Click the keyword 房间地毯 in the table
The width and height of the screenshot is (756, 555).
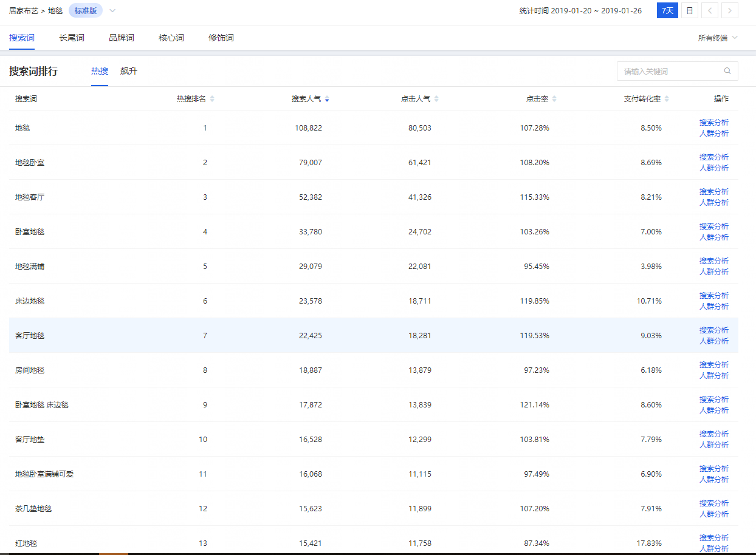coord(30,370)
